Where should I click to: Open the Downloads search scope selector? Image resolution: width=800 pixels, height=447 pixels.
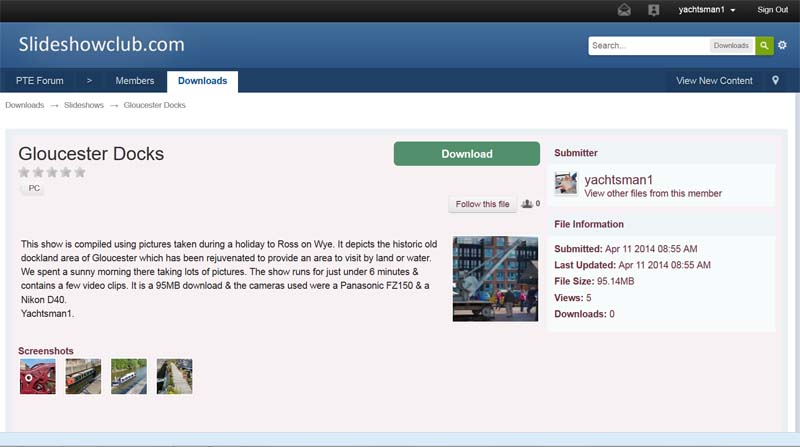[731, 45]
